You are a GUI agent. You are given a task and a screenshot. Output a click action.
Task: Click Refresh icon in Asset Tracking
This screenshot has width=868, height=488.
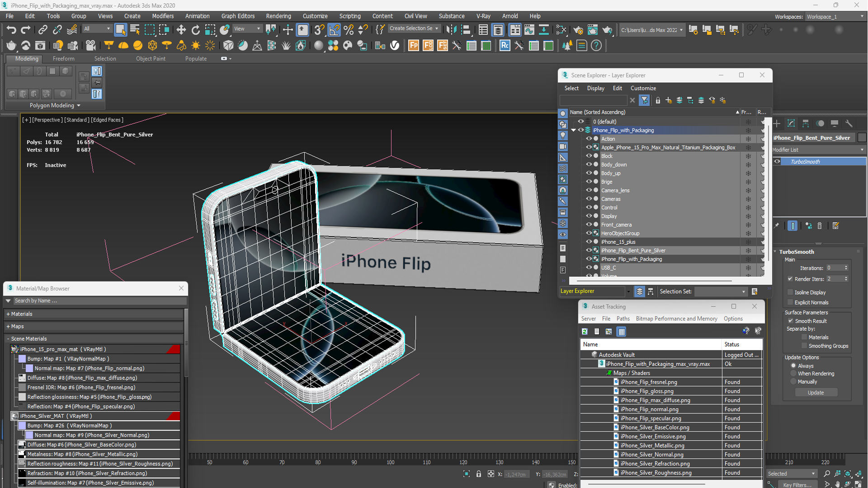tap(585, 332)
